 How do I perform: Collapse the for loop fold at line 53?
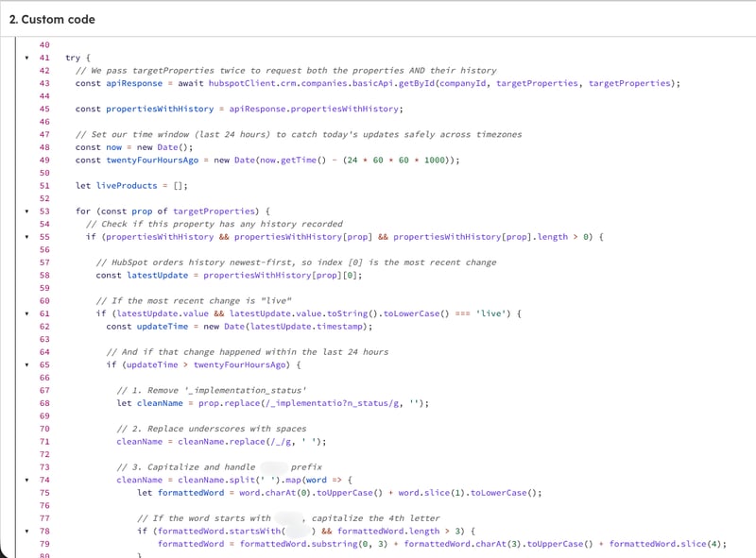(27, 211)
